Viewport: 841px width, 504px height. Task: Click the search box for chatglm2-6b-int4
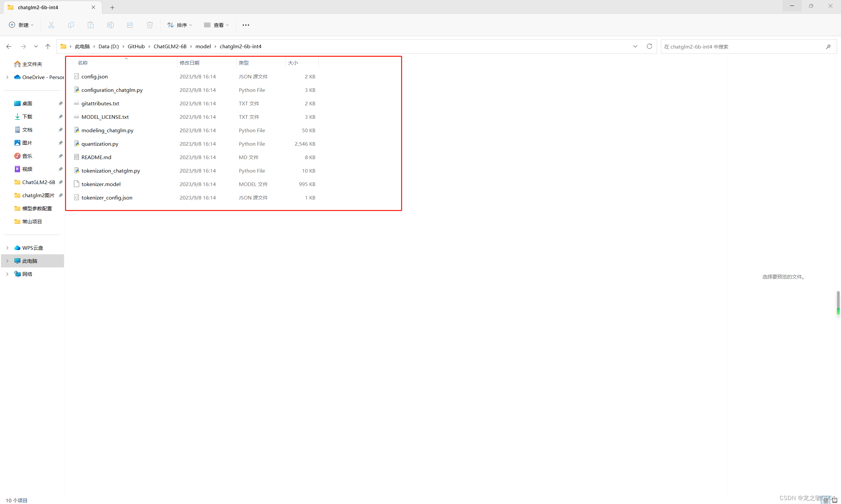[x=741, y=47]
